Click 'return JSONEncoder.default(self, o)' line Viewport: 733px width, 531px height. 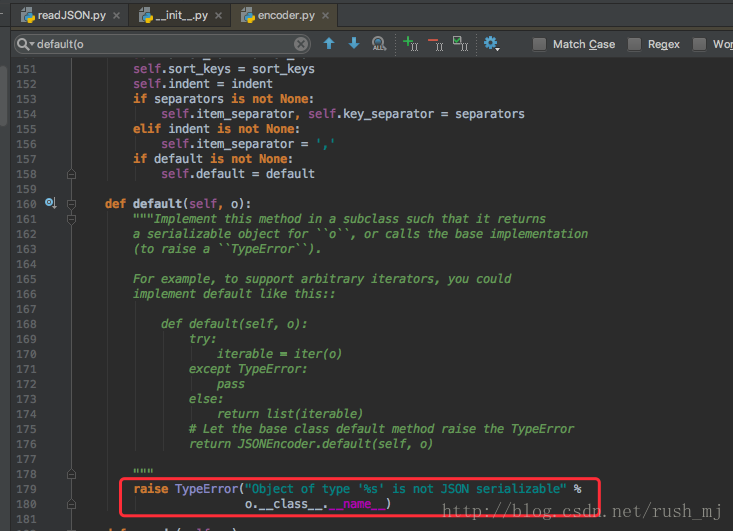[x=310, y=444]
